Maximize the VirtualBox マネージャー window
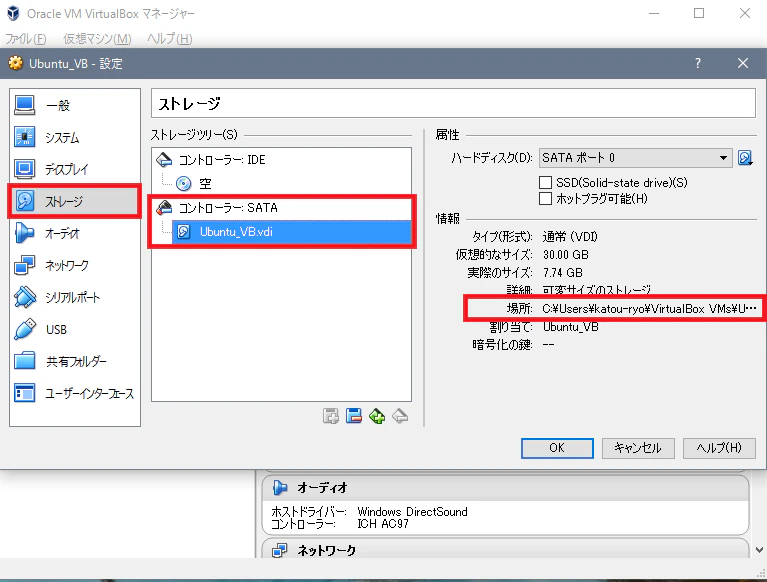This screenshot has width=767, height=582. tap(699, 13)
